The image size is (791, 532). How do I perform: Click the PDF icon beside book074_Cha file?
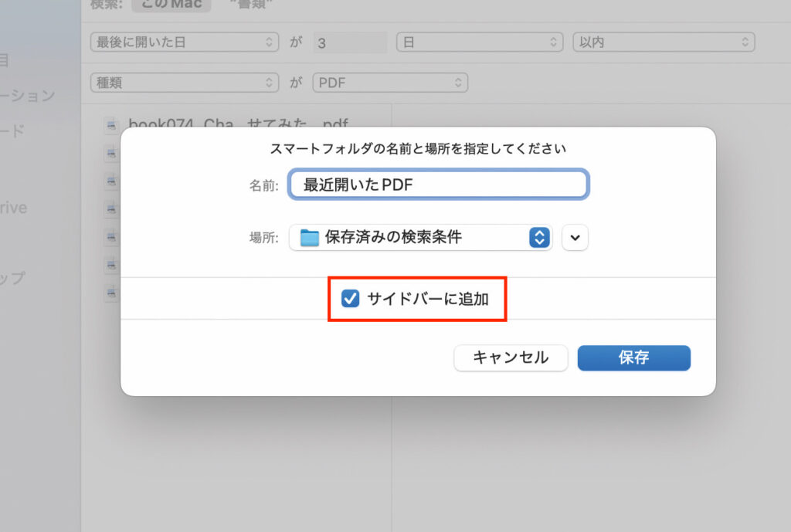click(112, 124)
